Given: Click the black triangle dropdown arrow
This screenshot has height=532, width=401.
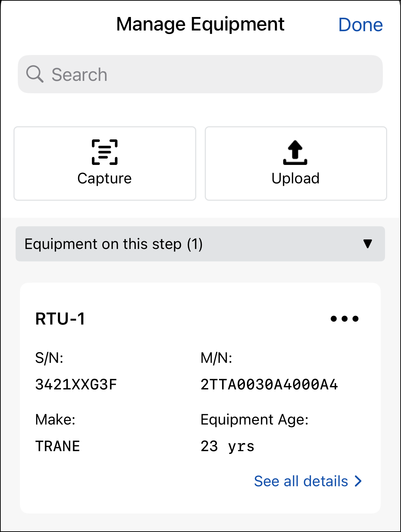Looking at the screenshot, I should tap(368, 244).
